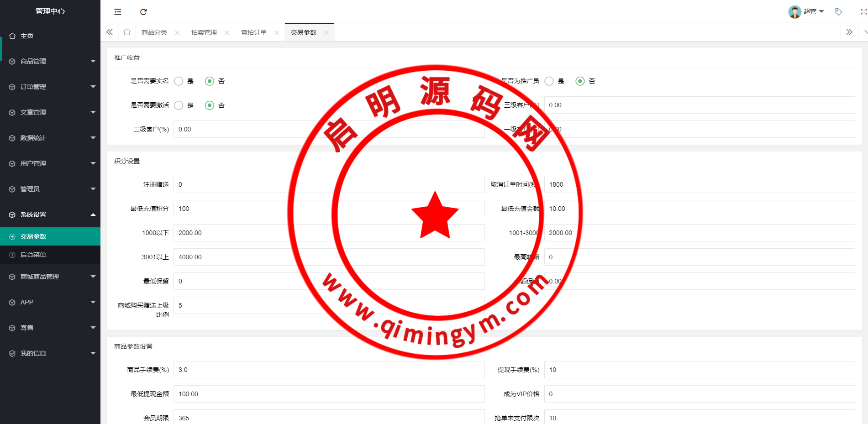Viewport: 868px width, 424px height.
Task: Go to 主页 in the sidebar
Action: tap(27, 36)
